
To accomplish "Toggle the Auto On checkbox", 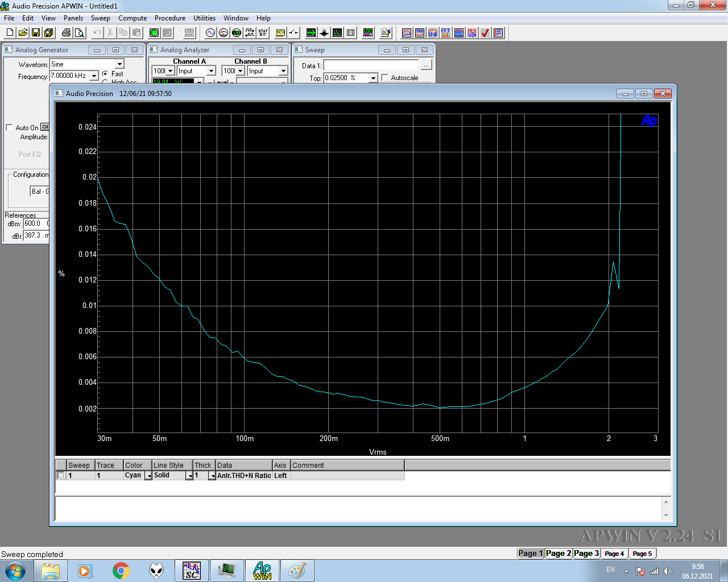I will pos(9,127).
